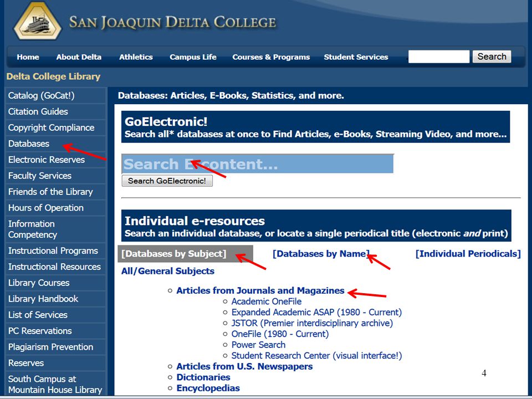Open Student Services navigation item
Image resolution: width=532 pixels, height=399 pixels.
[356, 57]
